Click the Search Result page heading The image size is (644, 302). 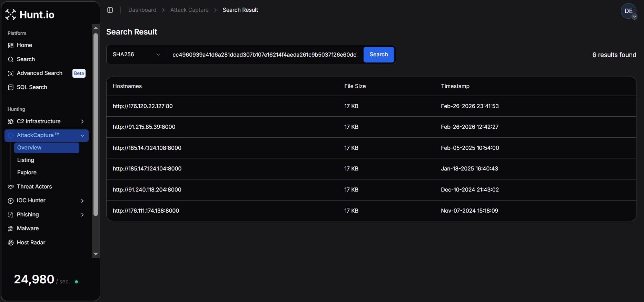click(132, 32)
